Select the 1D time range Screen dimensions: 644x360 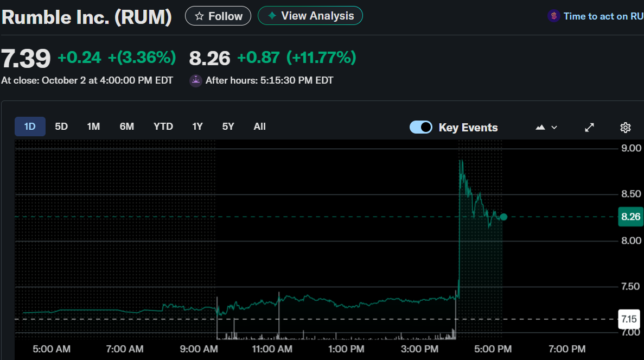pos(30,127)
